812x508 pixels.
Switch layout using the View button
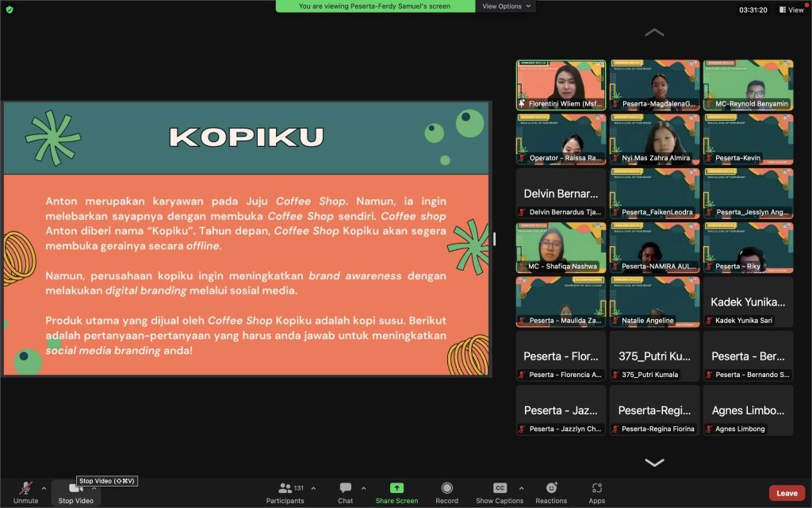click(791, 10)
